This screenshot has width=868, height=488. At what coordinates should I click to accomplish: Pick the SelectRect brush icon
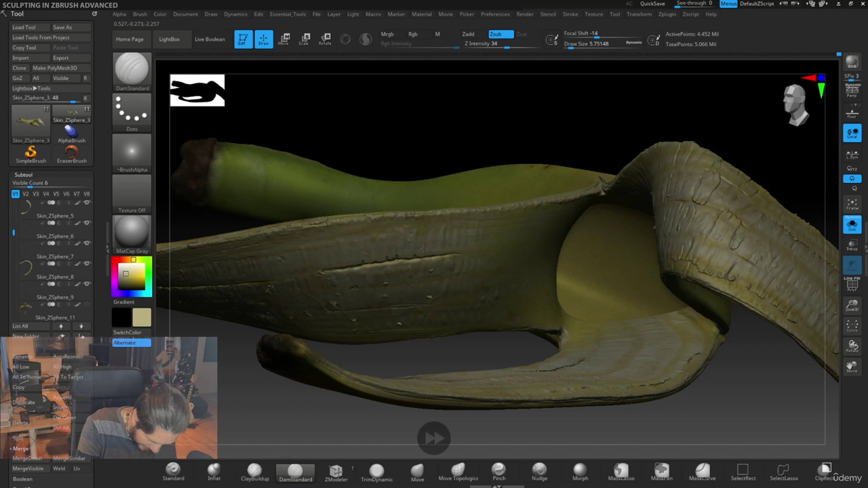coord(743,472)
